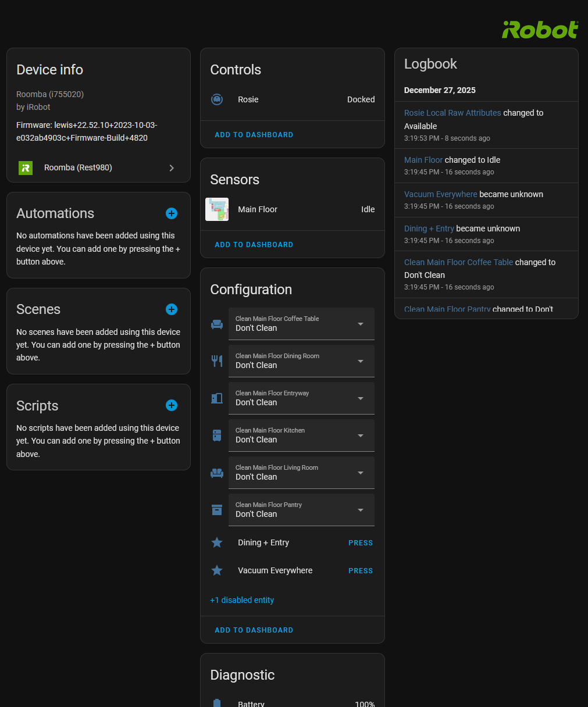
Task: Click the star icon beside Dining + Entry
Action: tap(217, 542)
